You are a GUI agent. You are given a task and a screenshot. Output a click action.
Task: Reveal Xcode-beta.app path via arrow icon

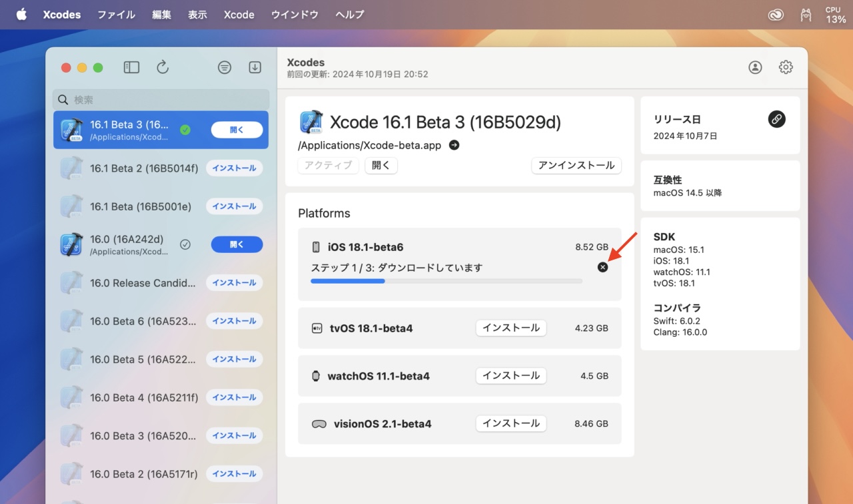pyautogui.click(x=454, y=145)
